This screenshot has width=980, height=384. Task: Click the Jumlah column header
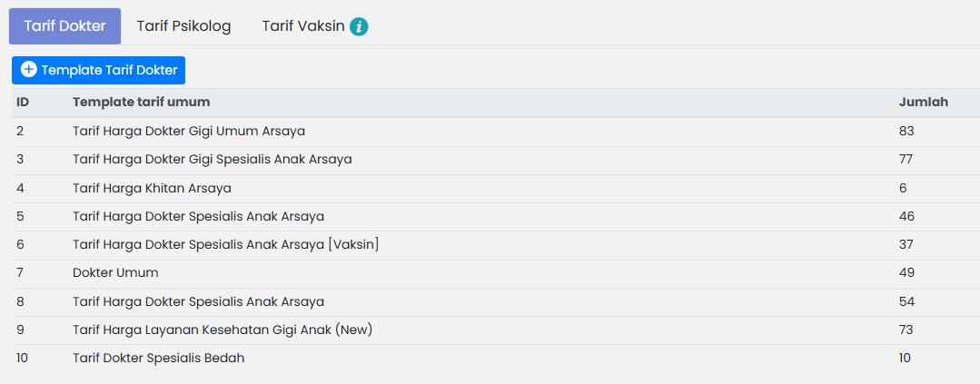pyautogui.click(x=923, y=102)
